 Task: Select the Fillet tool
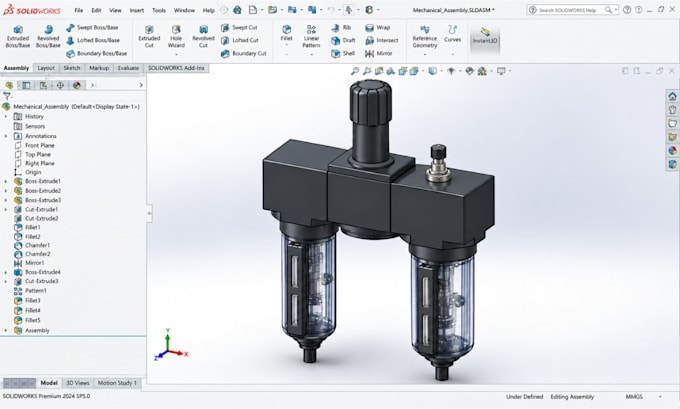(286, 33)
